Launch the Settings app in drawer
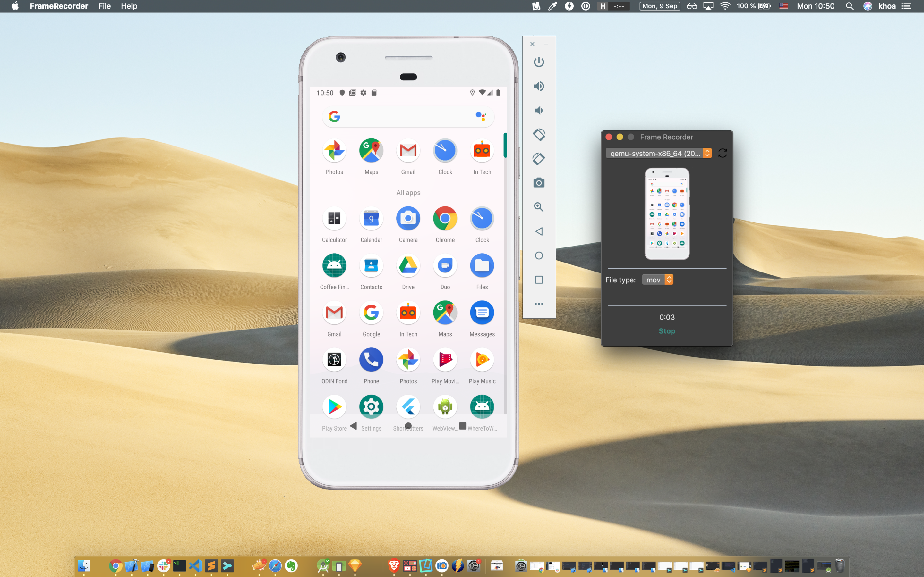The height and width of the screenshot is (577, 924). coord(371,407)
